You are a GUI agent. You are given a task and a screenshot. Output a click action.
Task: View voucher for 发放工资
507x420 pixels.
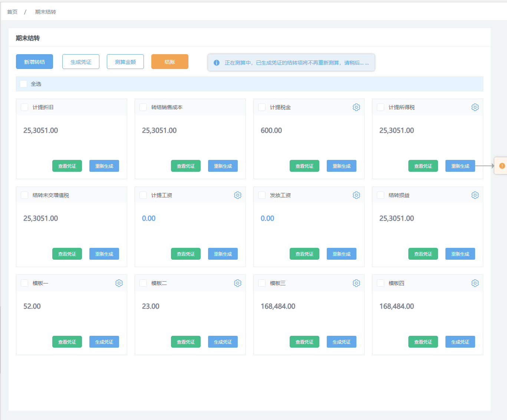pyautogui.click(x=304, y=254)
